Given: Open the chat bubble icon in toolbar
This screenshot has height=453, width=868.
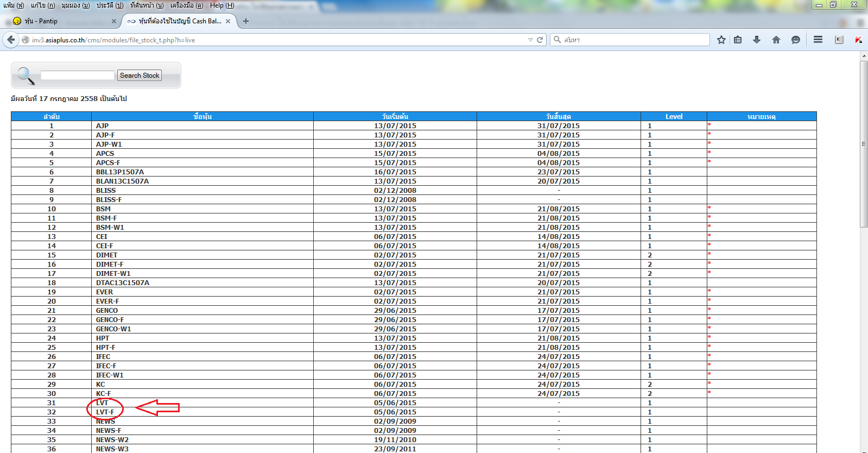Looking at the screenshot, I should click(x=796, y=40).
